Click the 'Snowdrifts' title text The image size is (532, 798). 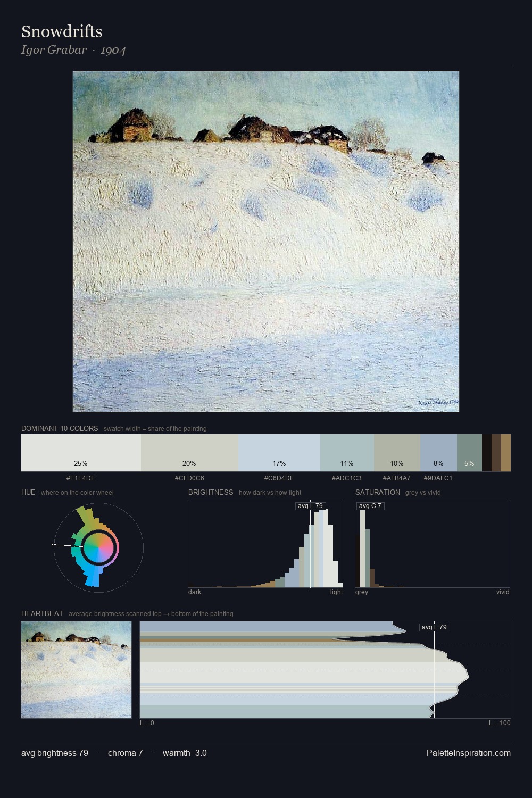click(62, 31)
